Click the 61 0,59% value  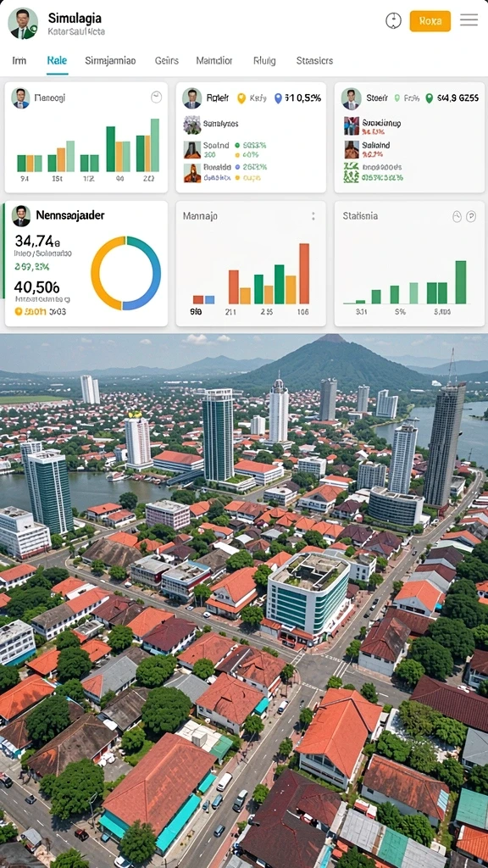(302, 98)
